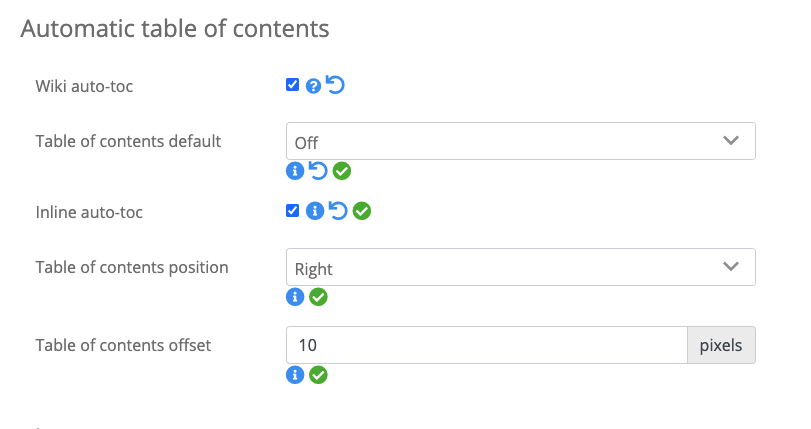
Task: Click green checkmark beside Inline auto-toc
Action: click(362, 211)
